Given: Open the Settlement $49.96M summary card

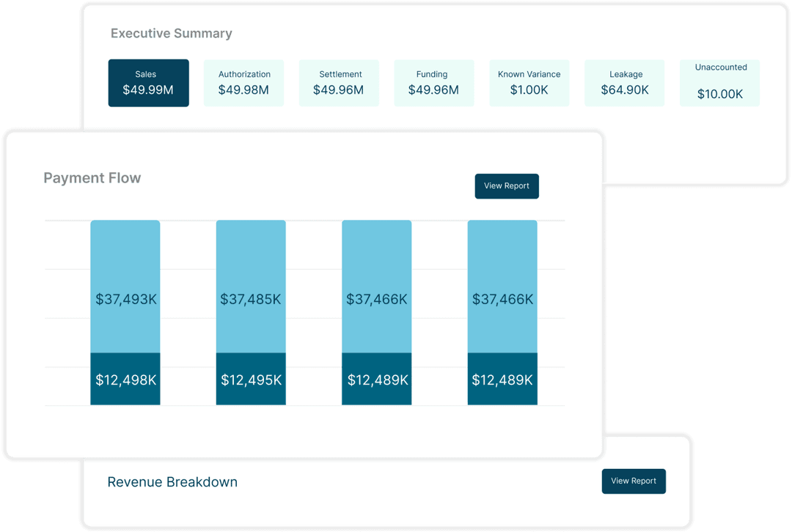Looking at the screenshot, I should 339,83.
